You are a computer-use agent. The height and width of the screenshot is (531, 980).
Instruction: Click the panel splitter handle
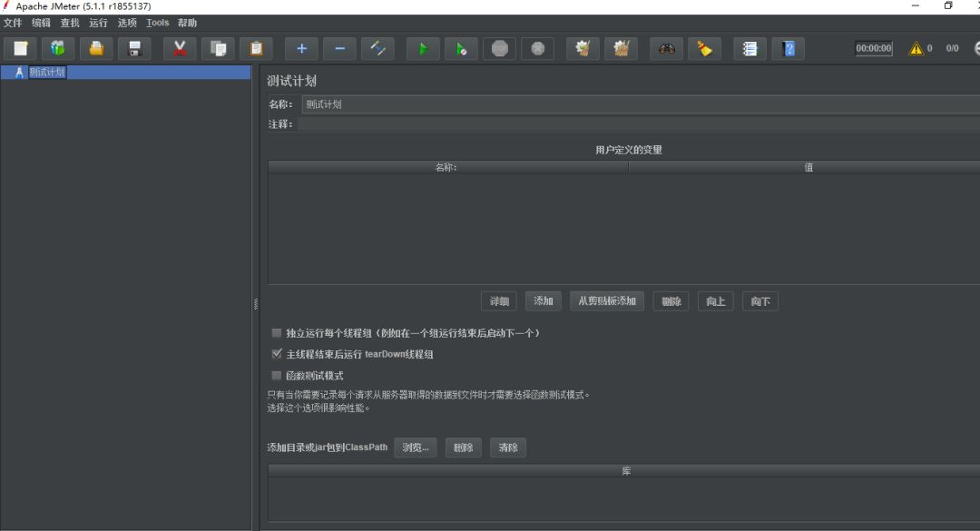click(256, 305)
